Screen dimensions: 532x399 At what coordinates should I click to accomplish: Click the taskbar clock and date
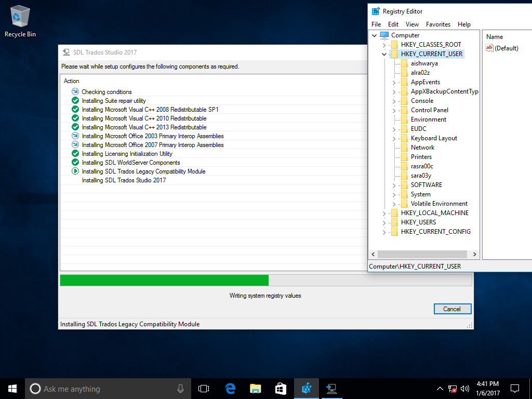487,389
